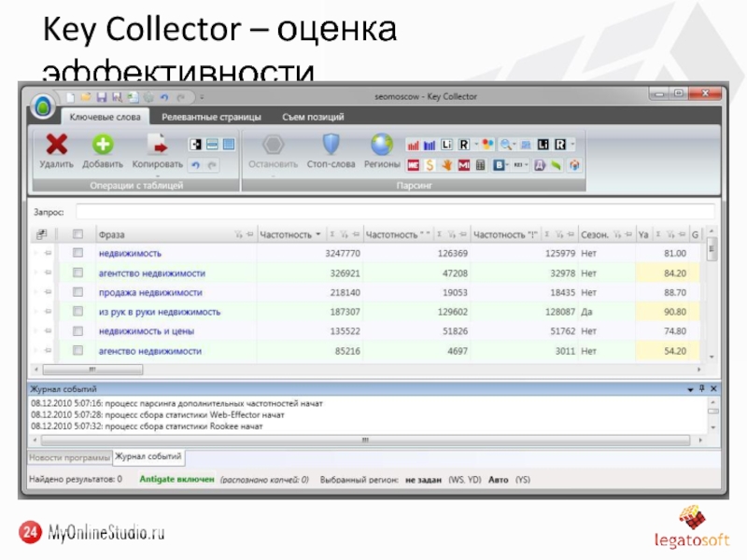Click the red WE Web-Effector icon
The image size is (747, 560).
click(x=413, y=165)
